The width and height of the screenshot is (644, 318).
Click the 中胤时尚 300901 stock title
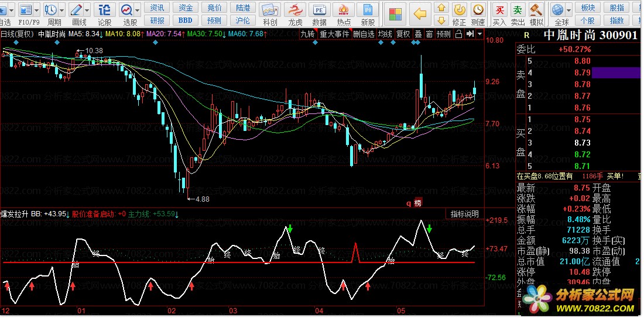pyautogui.click(x=590, y=35)
